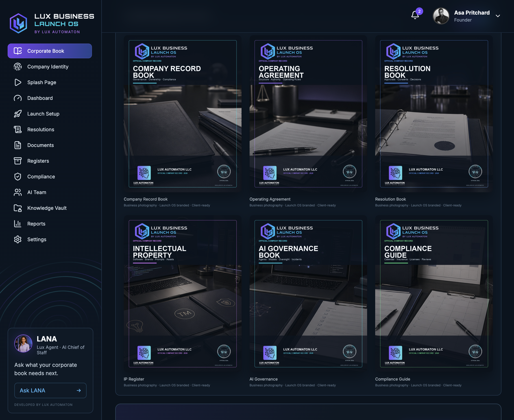Click the Launch Setup rocket icon
This screenshot has width=514, height=420.
tap(18, 114)
